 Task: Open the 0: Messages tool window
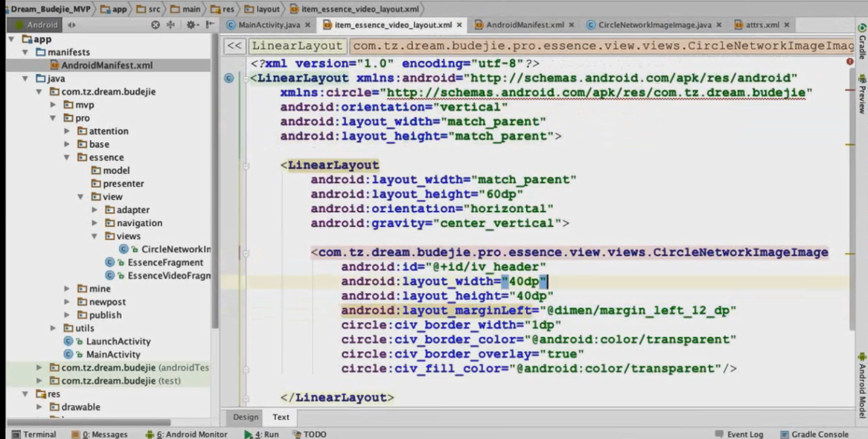[x=100, y=434]
